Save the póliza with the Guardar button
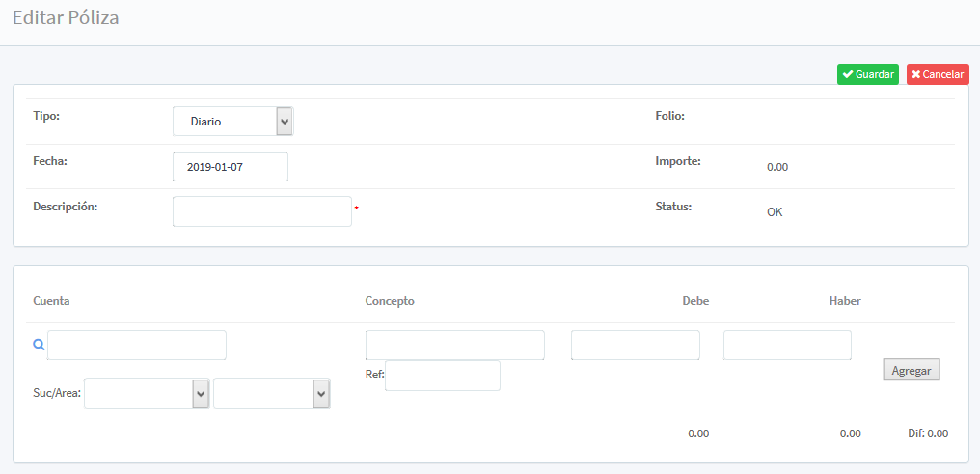The image size is (980, 474). point(867,74)
